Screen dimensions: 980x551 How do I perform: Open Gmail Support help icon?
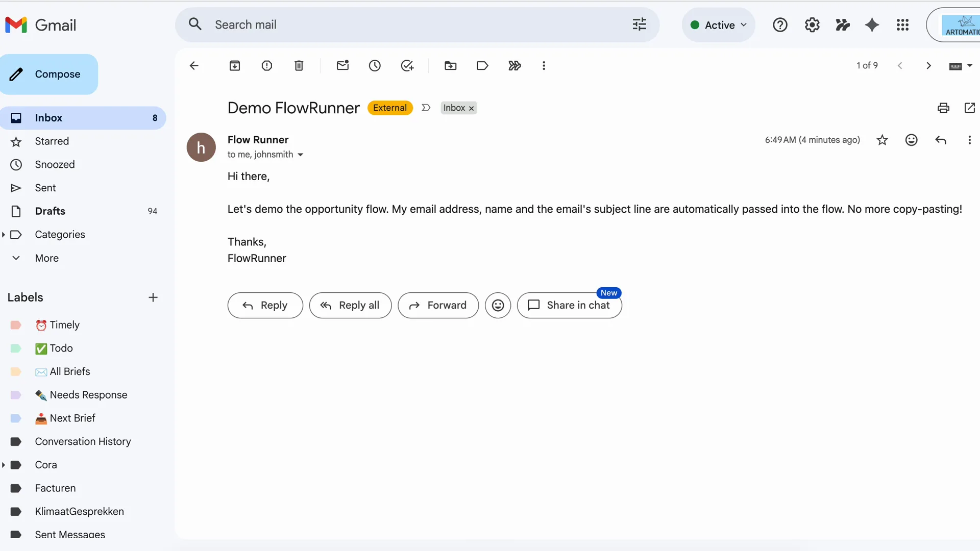(780, 25)
